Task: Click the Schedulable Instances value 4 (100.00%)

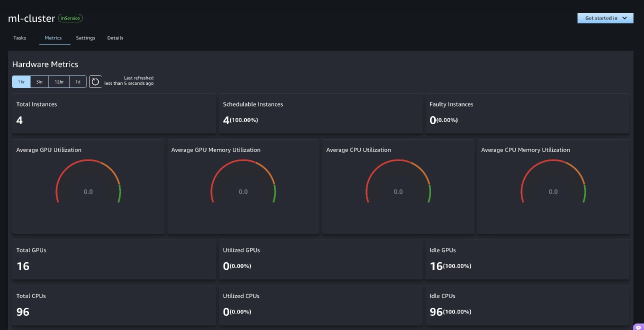Action: click(240, 120)
